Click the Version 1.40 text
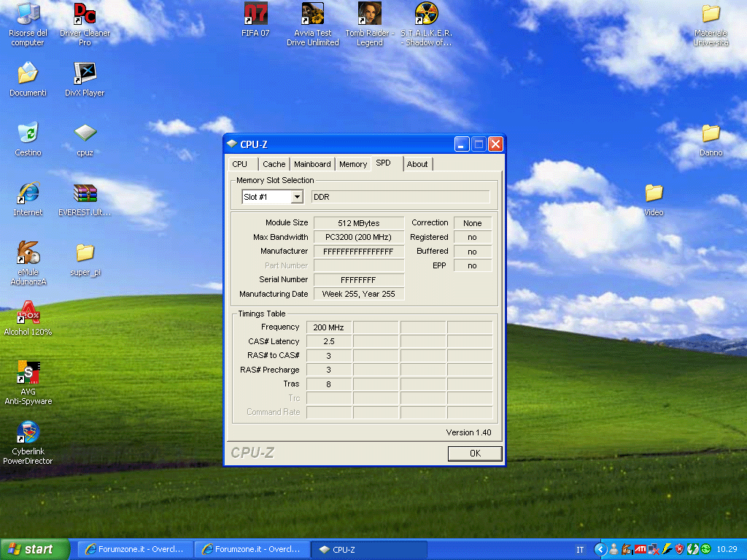The width and height of the screenshot is (747, 560). (468, 432)
